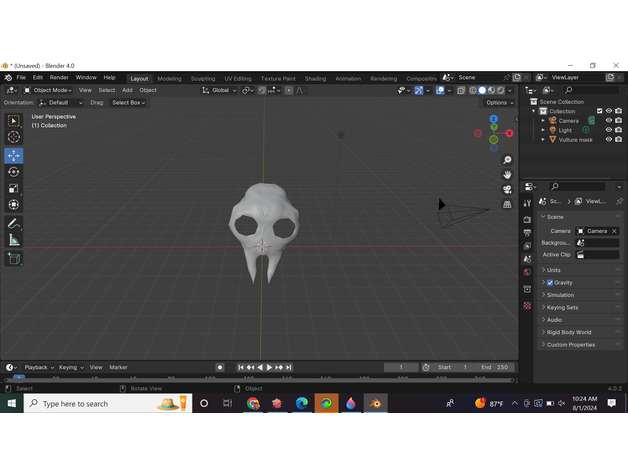The height and width of the screenshot is (472, 628).
Task: Toggle the Gravity checkbox
Action: [550, 283]
